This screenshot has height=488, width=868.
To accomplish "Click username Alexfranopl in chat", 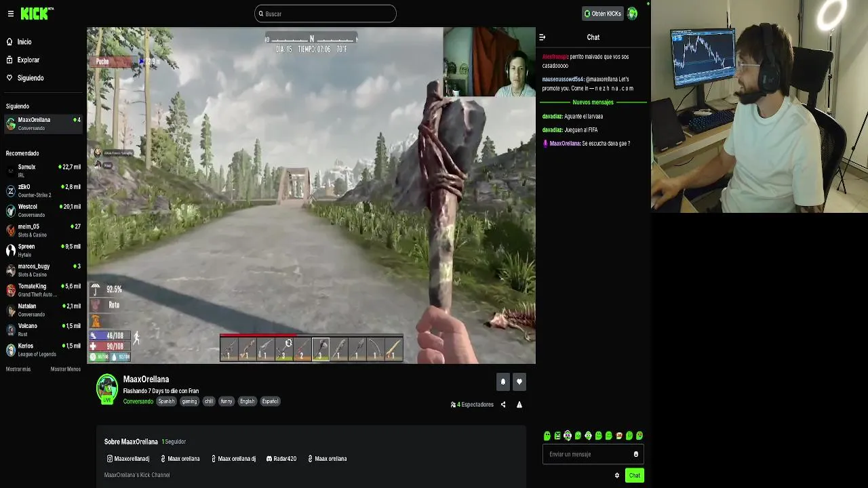I will tap(554, 57).
